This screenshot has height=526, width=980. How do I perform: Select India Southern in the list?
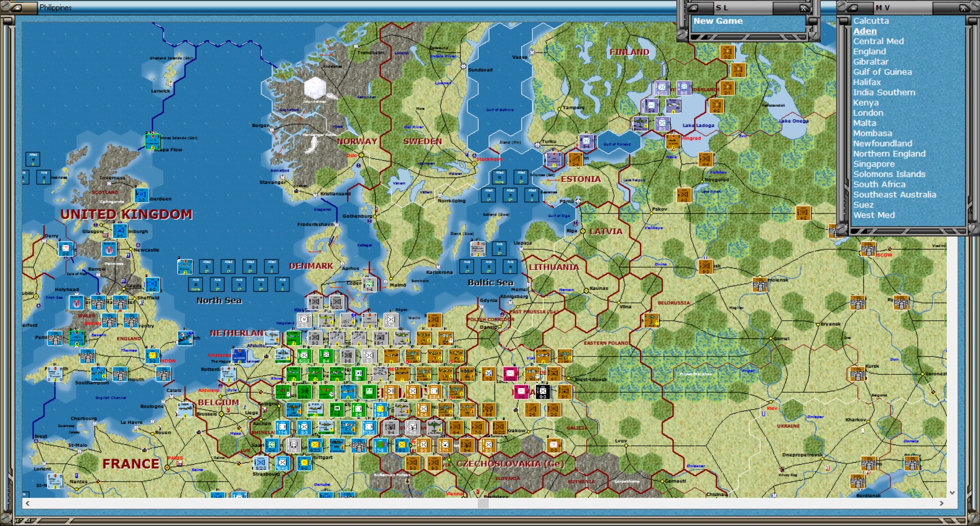point(884,92)
